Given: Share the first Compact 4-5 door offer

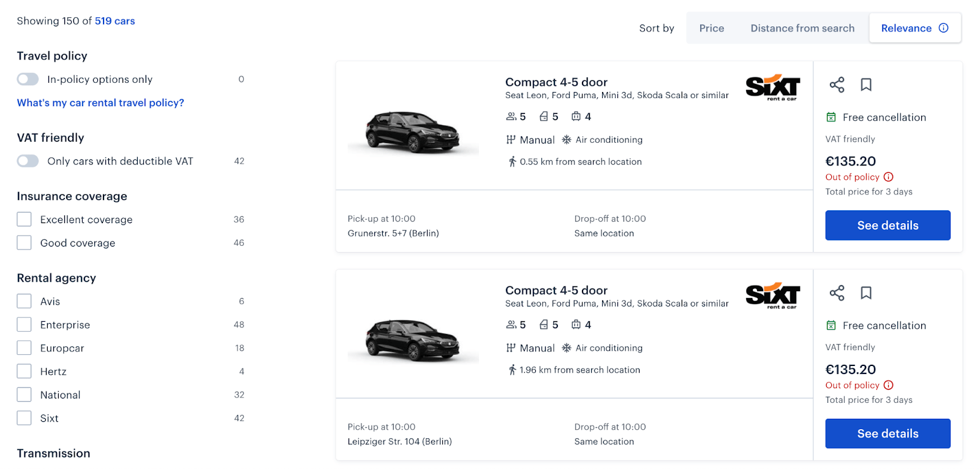Looking at the screenshot, I should click(837, 85).
